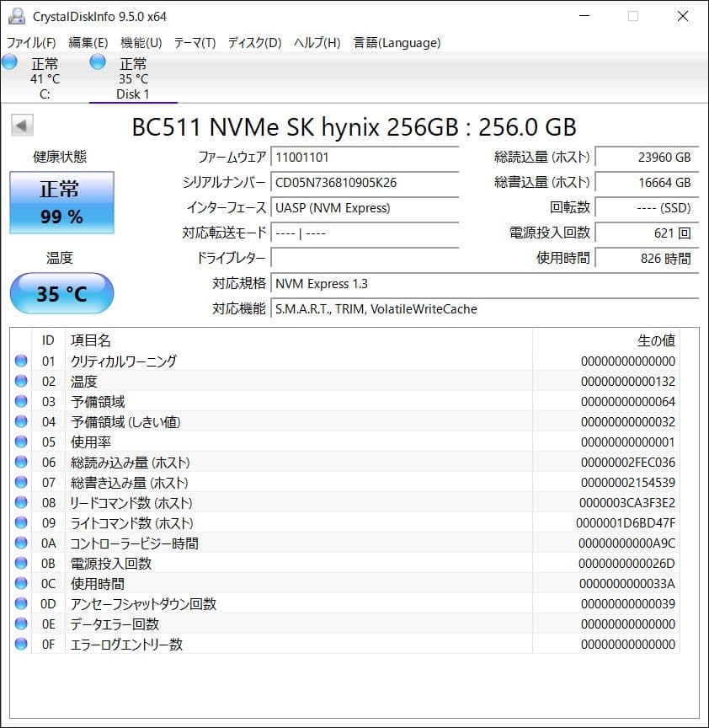Click the blue health icon above Disk 1

coord(97,61)
